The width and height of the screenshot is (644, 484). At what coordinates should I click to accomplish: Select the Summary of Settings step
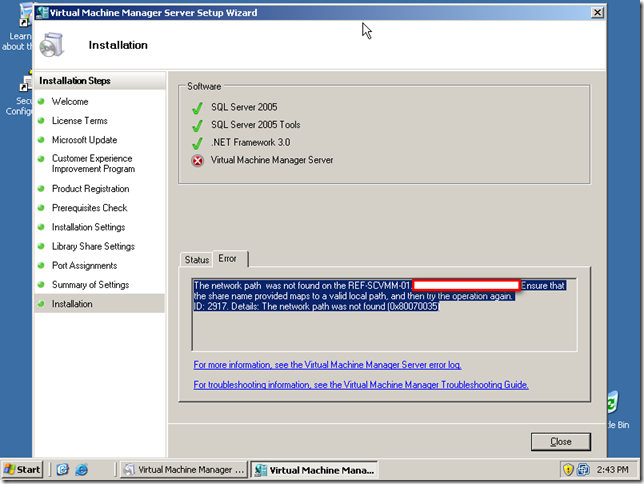coord(90,285)
